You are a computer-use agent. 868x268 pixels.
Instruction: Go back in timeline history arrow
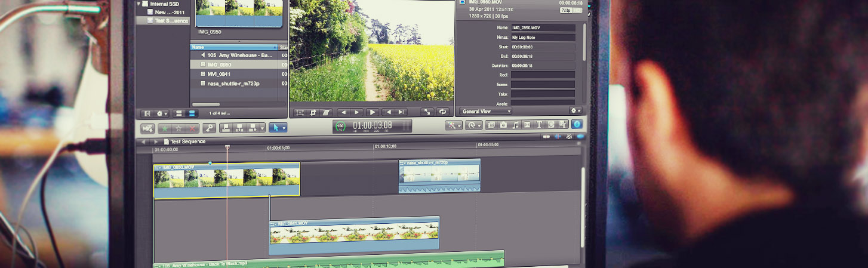(x=142, y=141)
